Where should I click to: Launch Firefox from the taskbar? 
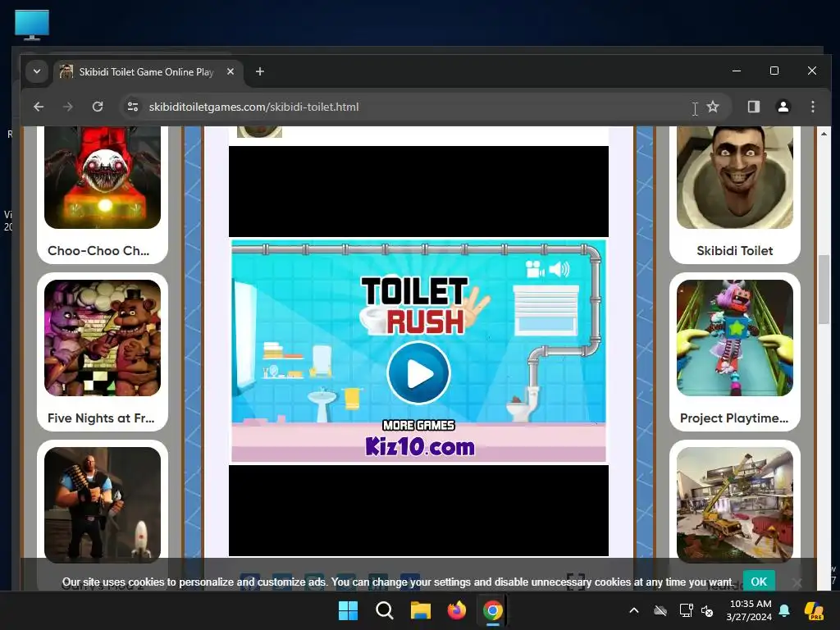pyautogui.click(x=457, y=610)
